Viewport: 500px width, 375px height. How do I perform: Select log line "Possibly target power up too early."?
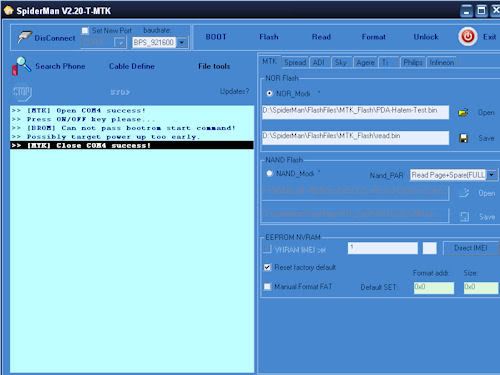[x=132, y=137]
